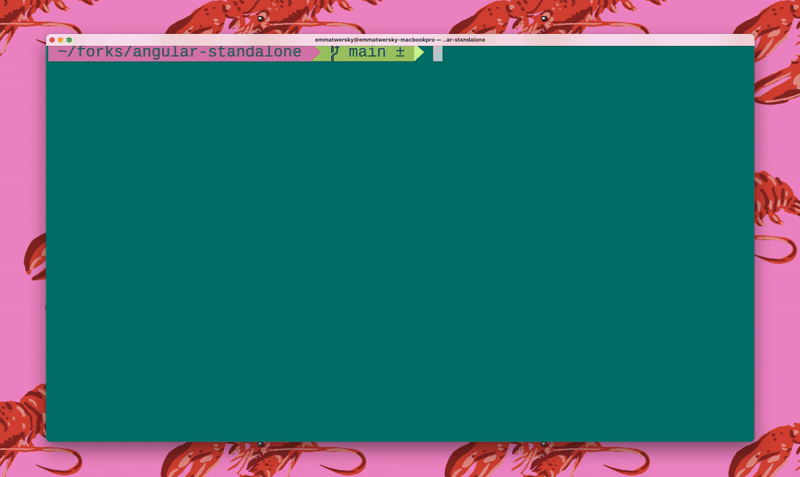The height and width of the screenshot is (477, 800).
Task: Close the terminal window with red button
Action: pyautogui.click(x=52, y=40)
